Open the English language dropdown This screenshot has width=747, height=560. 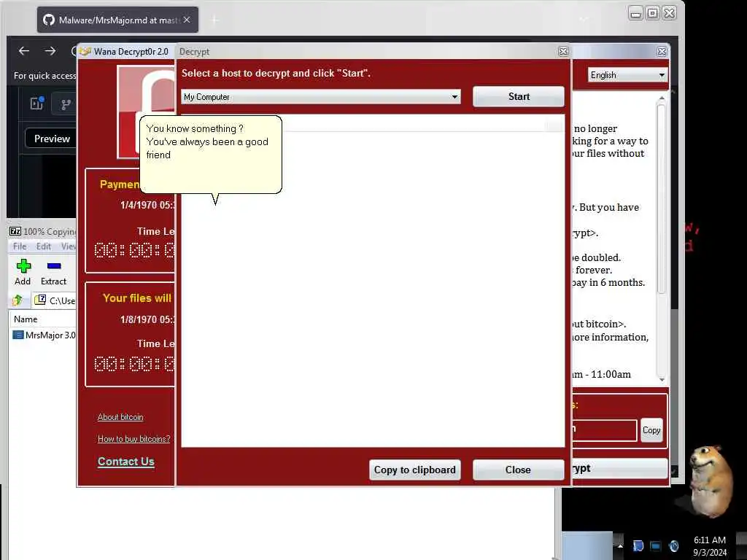click(x=627, y=75)
